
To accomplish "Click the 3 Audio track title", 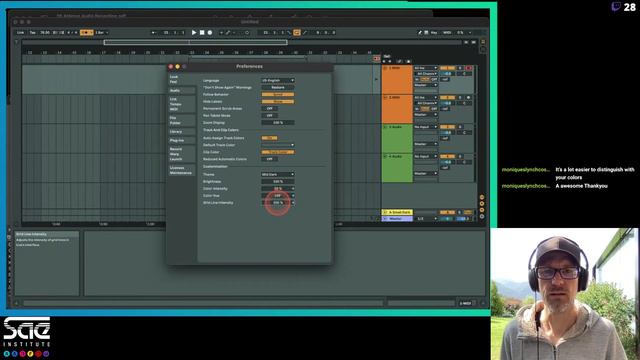I will pyautogui.click(x=396, y=127).
